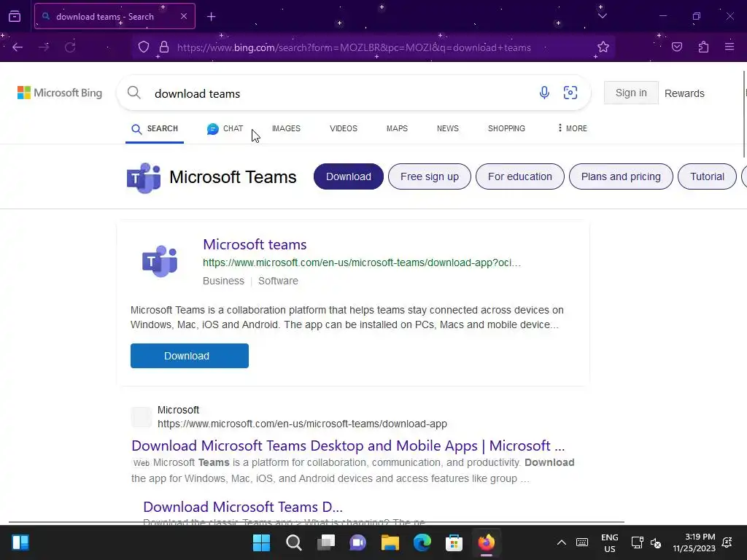Open ENG US language switcher
Image resolution: width=747 pixels, height=560 pixels.
point(609,542)
